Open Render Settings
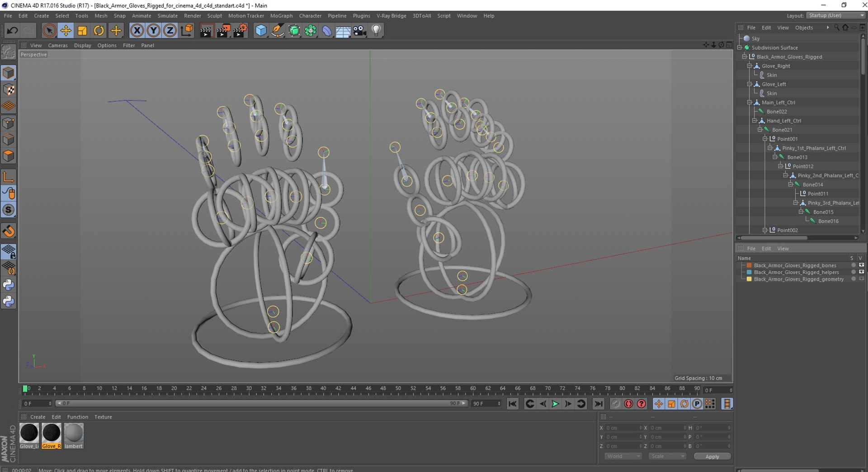868x472 pixels. (x=240, y=30)
